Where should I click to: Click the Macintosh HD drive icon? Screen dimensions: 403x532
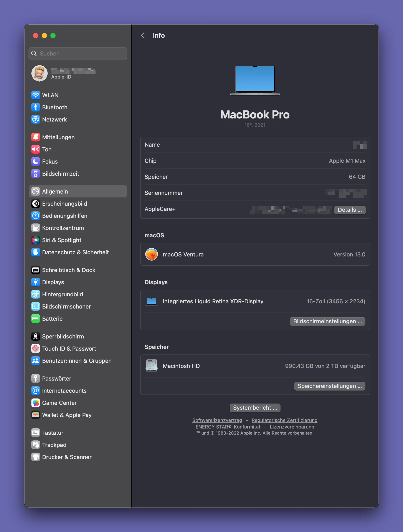pos(151,366)
